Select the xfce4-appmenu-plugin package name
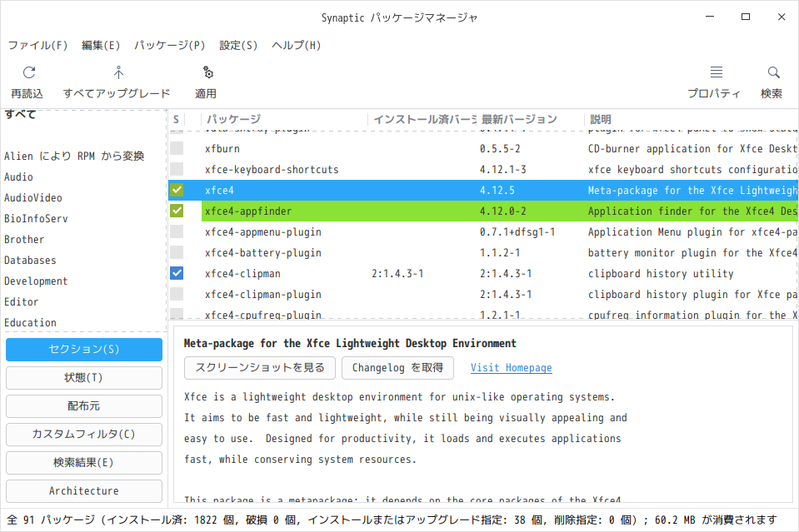The height and width of the screenshot is (532, 799). pyautogui.click(x=263, y=232)
